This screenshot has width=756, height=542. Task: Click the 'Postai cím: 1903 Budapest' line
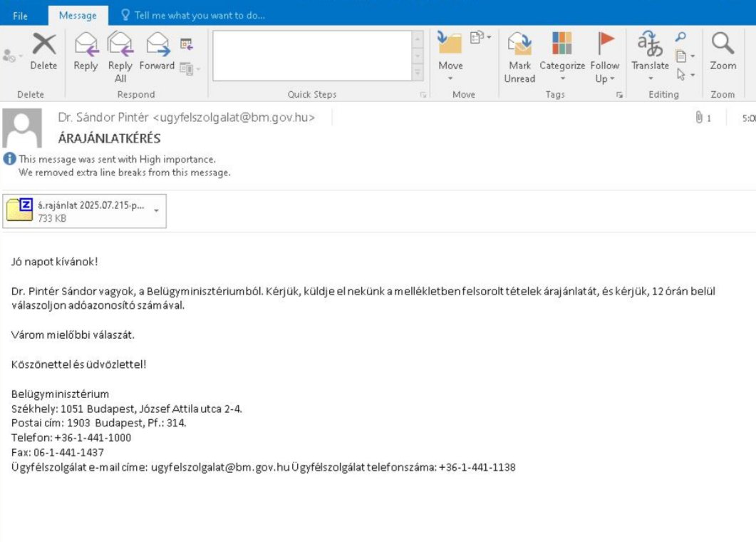click(x=99, y=424)
